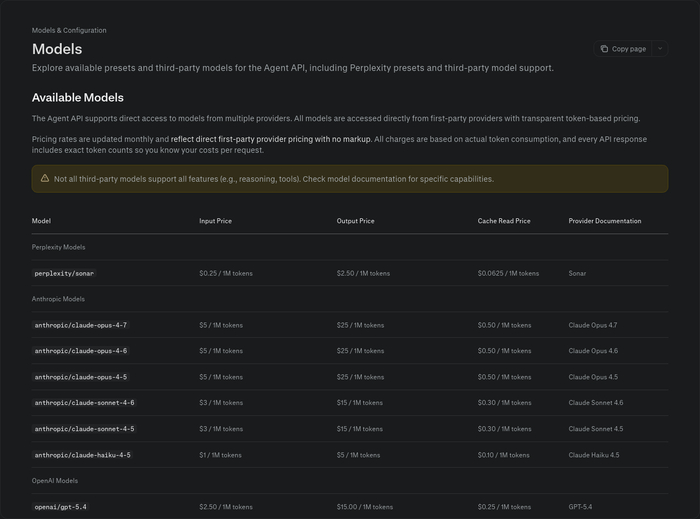
Task: Click the copy icon beside Copy page
Action: 604,49
